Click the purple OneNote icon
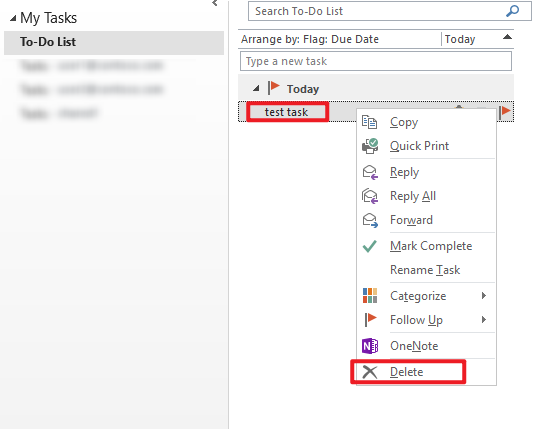The width and height of the screenshot is (533, 429). [370, 346]
